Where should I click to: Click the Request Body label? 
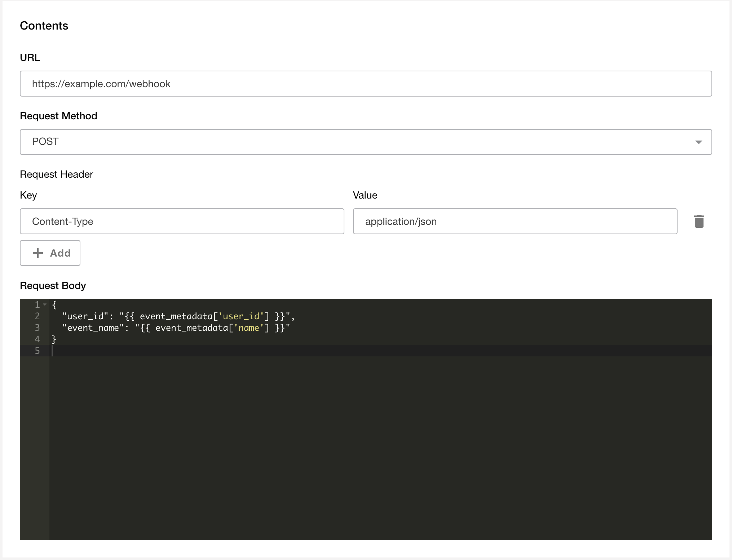tap(53, 286)
